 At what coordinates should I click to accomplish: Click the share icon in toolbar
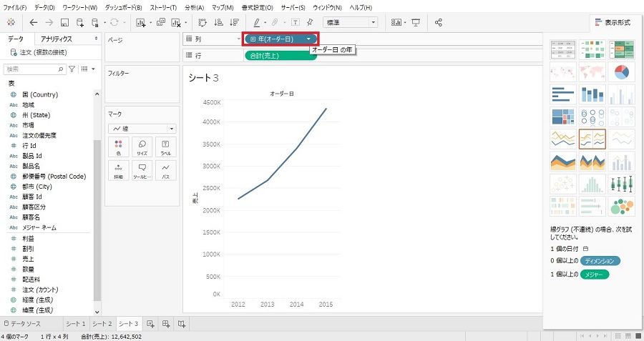coord(438,22)
